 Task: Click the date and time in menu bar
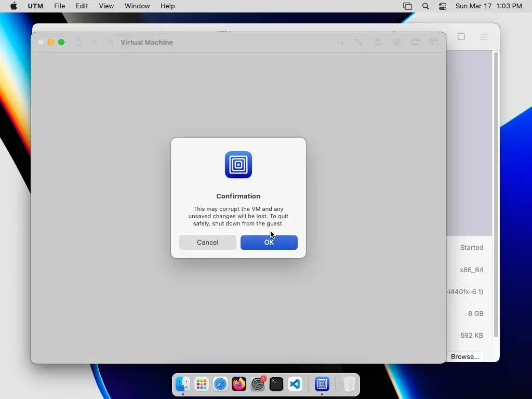pos(488,6)
